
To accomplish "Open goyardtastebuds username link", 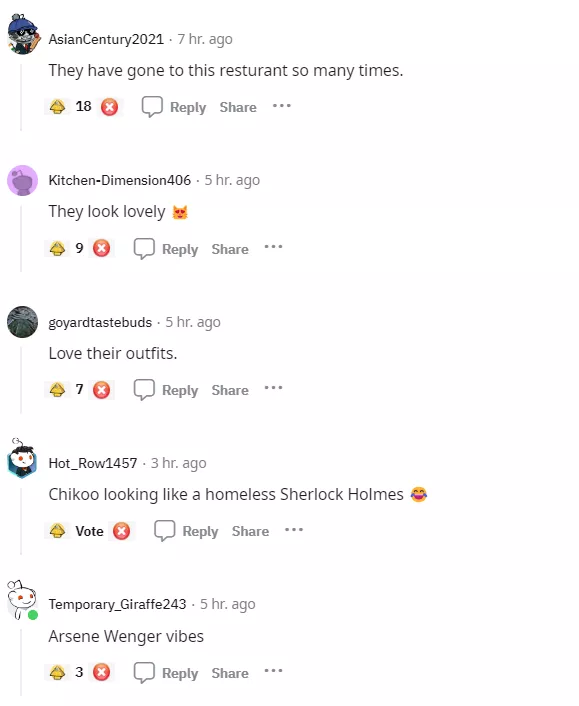I will pyautogui.click(x=100, y=322).
